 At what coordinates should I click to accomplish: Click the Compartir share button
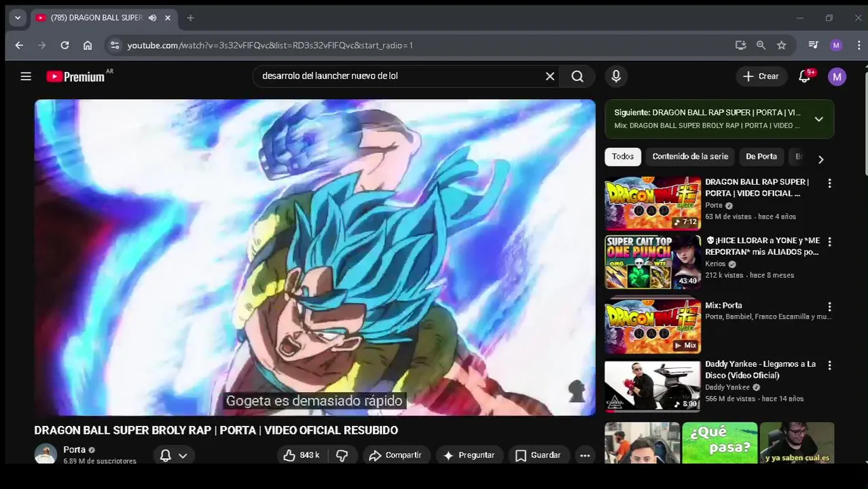[x=395, y=455]
